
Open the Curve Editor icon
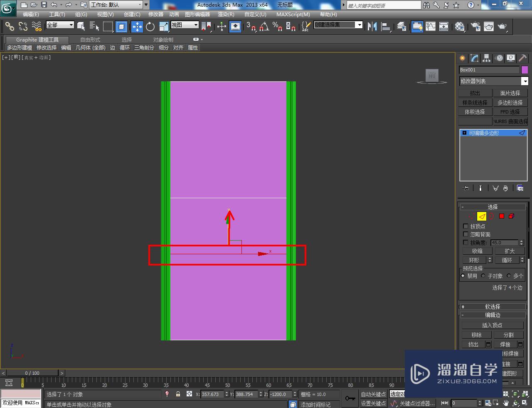point(431,27)
